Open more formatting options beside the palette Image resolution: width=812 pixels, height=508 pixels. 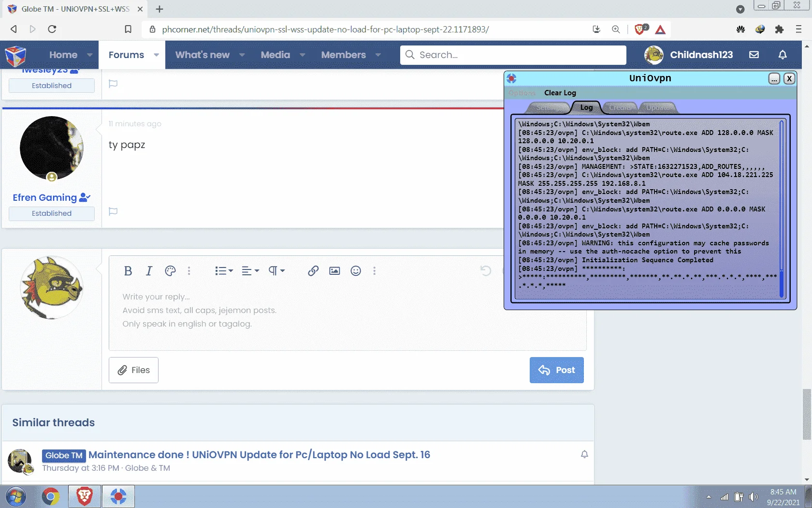click(x=189, y=271)
